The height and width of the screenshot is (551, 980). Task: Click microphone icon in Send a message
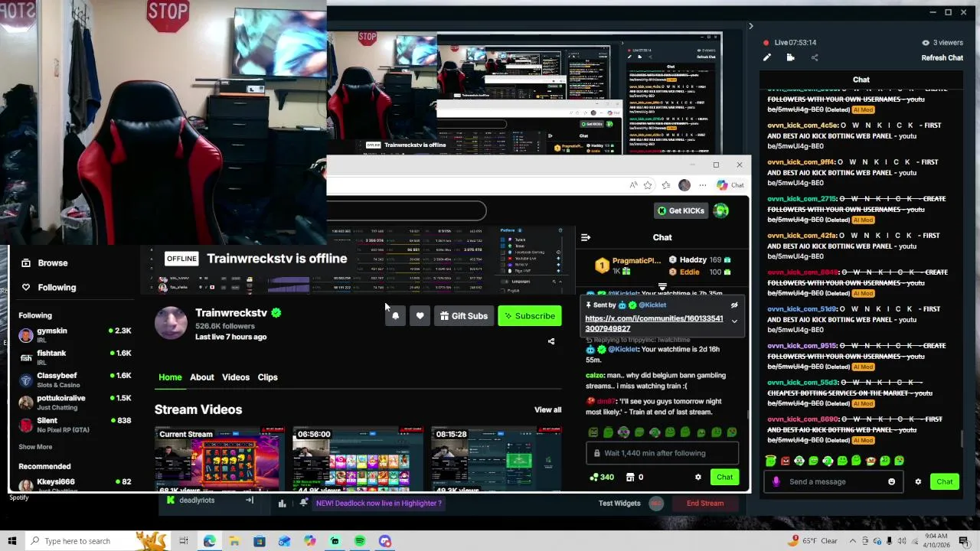[x=776, y=481]
